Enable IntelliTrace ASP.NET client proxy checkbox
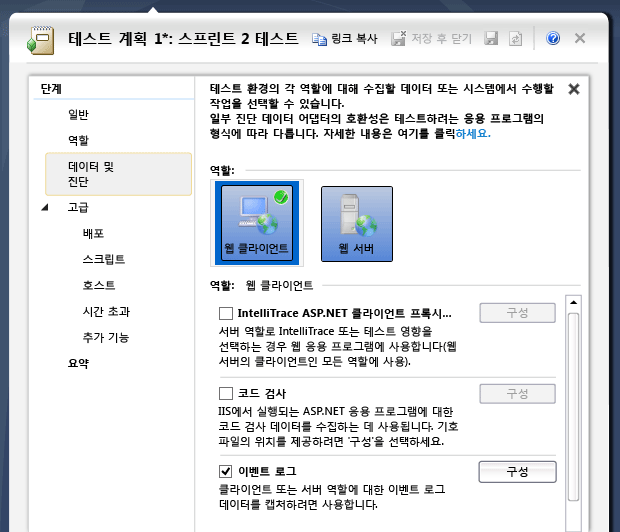The image size is (620, 532). [226, 314]
